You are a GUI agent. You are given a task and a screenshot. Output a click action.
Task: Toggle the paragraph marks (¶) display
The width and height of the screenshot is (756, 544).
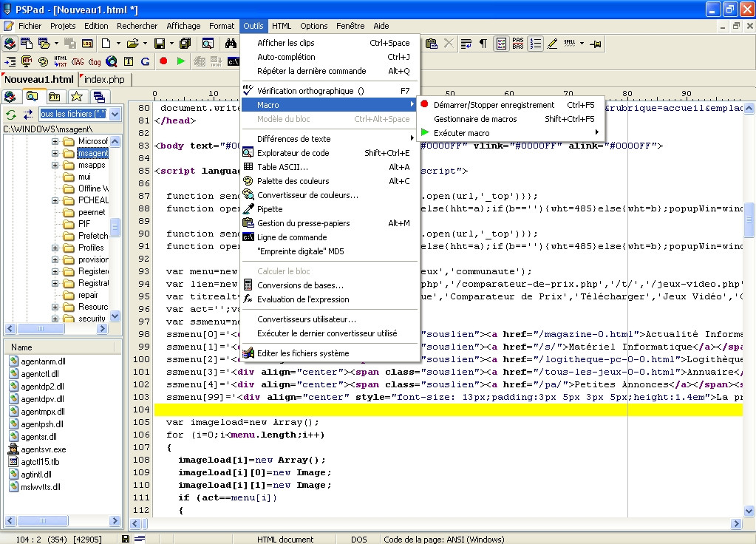coord(483,44)
